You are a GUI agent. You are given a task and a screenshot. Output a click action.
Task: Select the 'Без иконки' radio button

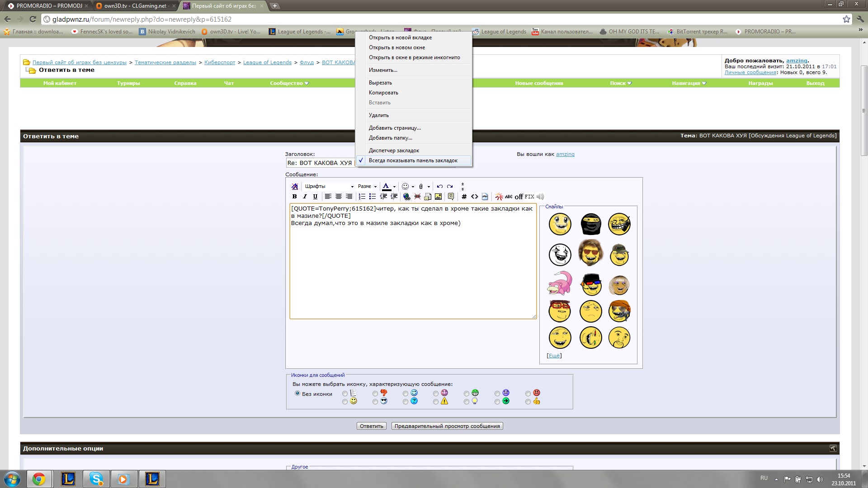297,393
